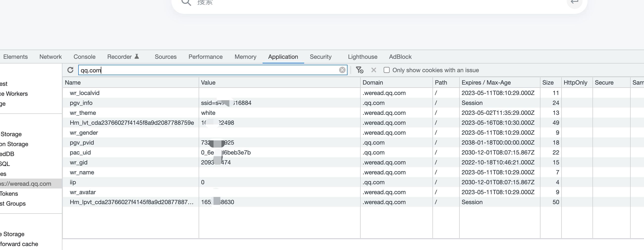Click the Recorder flask icon

(x=137, y=57)
